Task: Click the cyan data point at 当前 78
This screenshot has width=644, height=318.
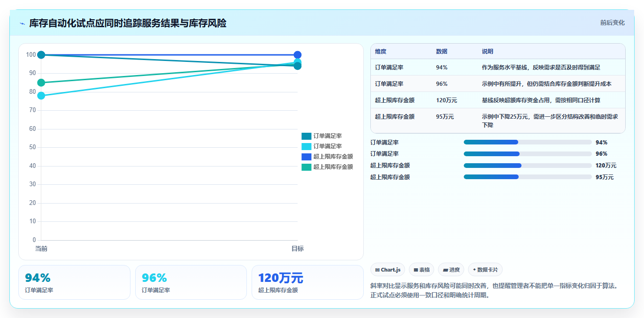Action: pyautogui.click(x=41, y=96)
